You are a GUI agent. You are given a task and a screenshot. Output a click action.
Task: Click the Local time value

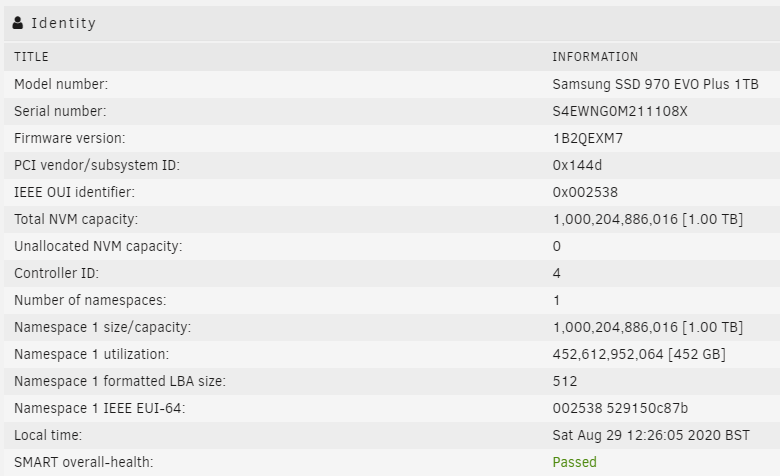(x=651, y=435)
